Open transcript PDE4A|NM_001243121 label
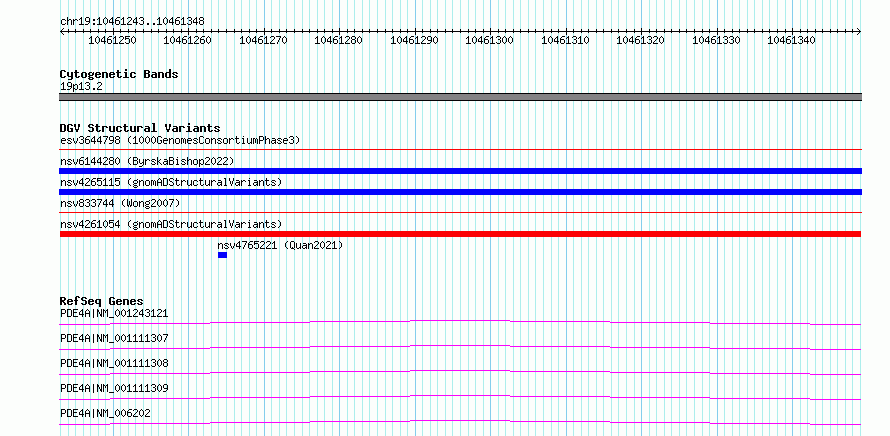 coord(114,313)
